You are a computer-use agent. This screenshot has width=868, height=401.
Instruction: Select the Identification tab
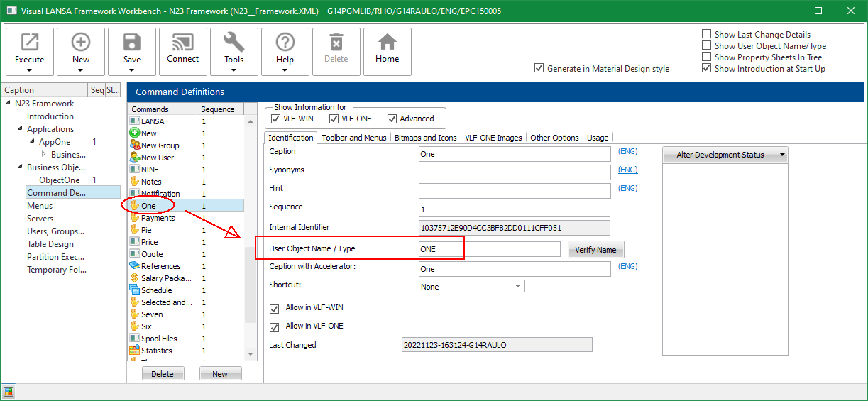291,138
